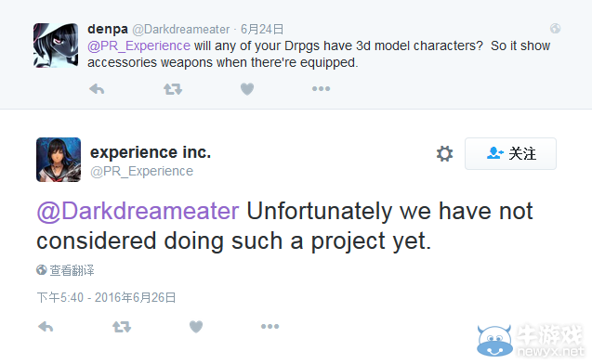Image resolution: width=592 pixels, height=364 pixels.
Task: Open more options on experience inc. tweet
Action: 270,326
